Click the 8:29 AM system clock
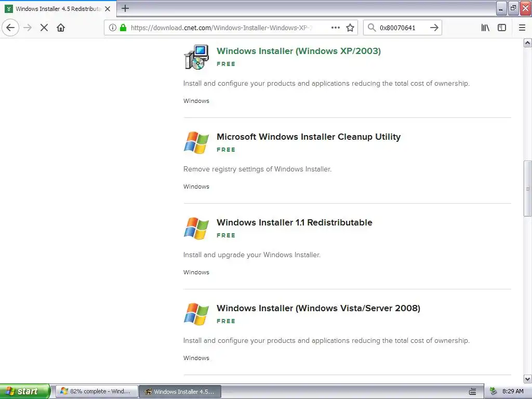Image resolution: width=532 pixels, height=399 pixels. click(513, 391)
